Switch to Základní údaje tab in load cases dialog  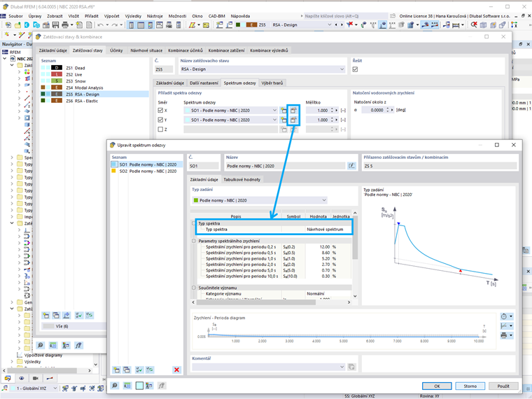coord(53,50)
